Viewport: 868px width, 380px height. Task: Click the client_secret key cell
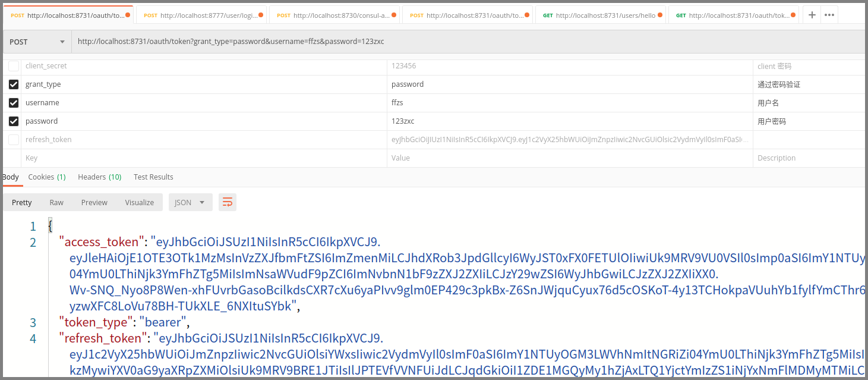[204, 66]
